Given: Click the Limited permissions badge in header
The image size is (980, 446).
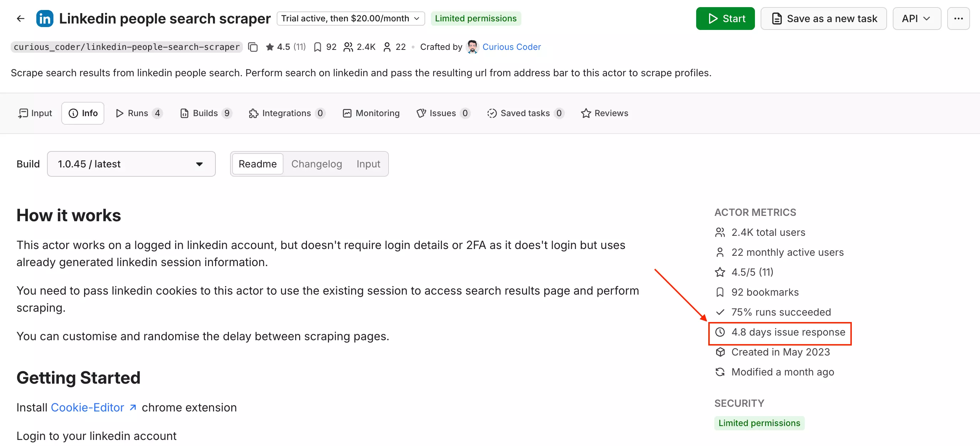Looking at the screenshot, I should [x=475, y=18].
